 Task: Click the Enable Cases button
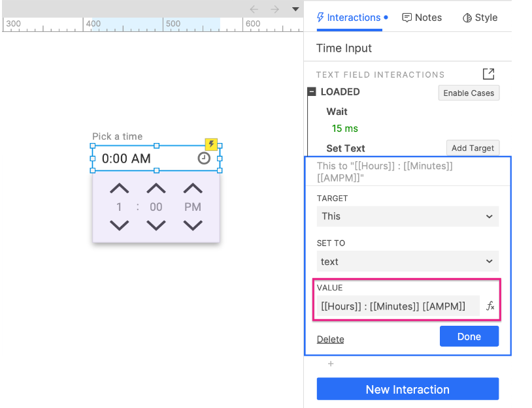pos(468,93)
